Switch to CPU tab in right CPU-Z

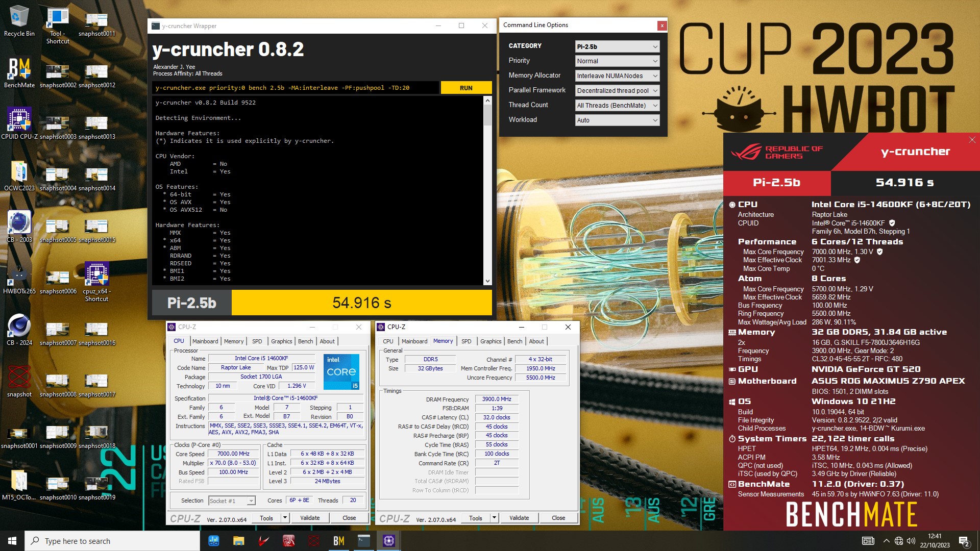click(388, 341)
